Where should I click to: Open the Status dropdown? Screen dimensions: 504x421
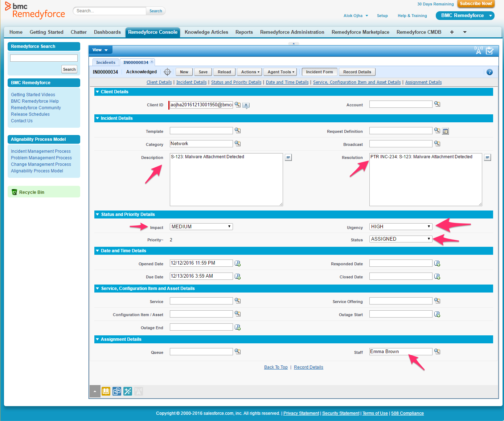401,239
